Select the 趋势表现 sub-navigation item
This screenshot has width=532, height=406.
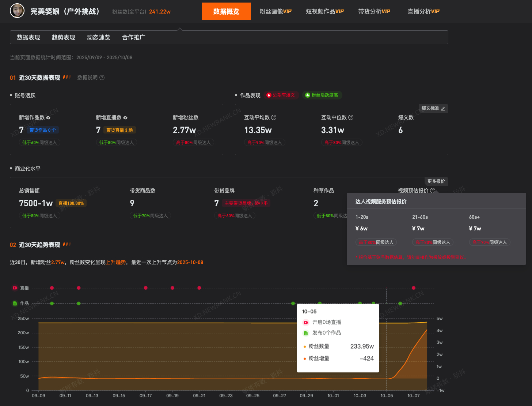pos(64,37)
